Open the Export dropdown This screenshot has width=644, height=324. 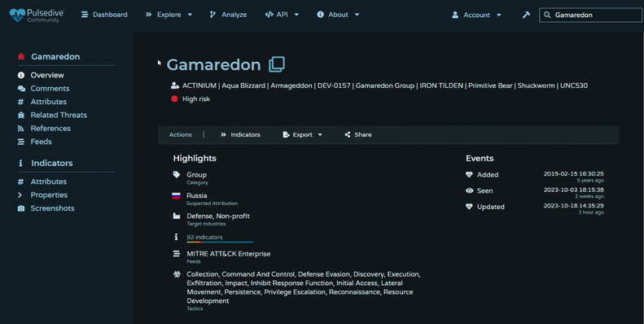coord(302,134)
